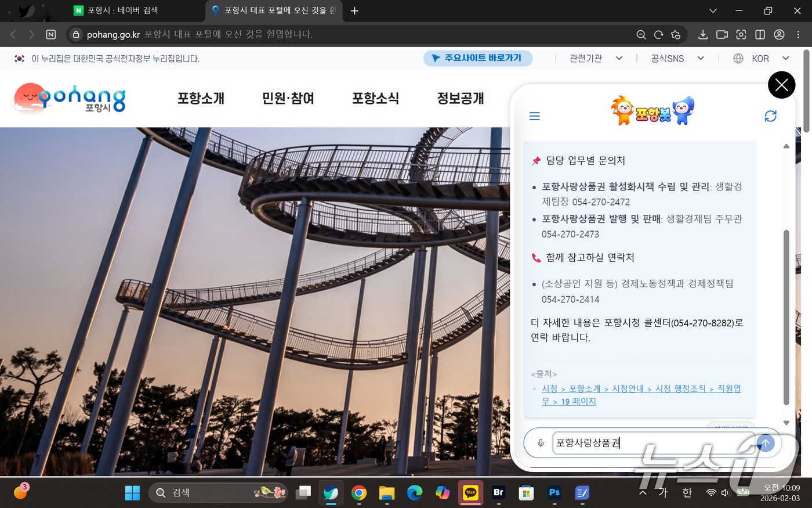The width and height of the screenshot is (812, 508).
Task: Open the Whale sidebar split-view icon
Action: click(x=760, y=34)
